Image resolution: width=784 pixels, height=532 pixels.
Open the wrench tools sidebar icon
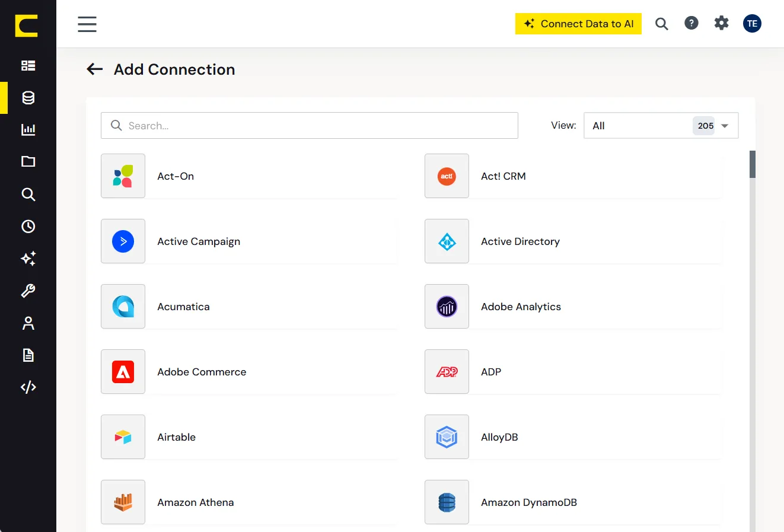point(28,291)
